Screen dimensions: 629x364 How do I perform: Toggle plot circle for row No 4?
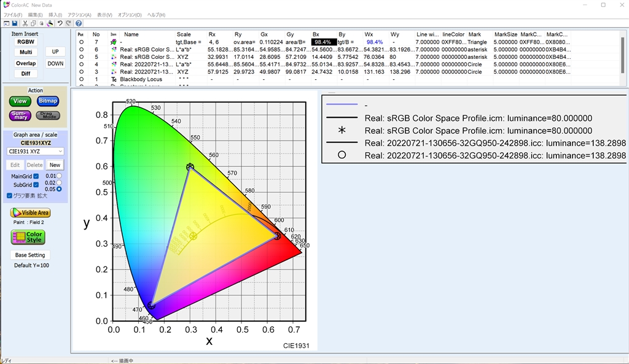[x=81, y=64]
